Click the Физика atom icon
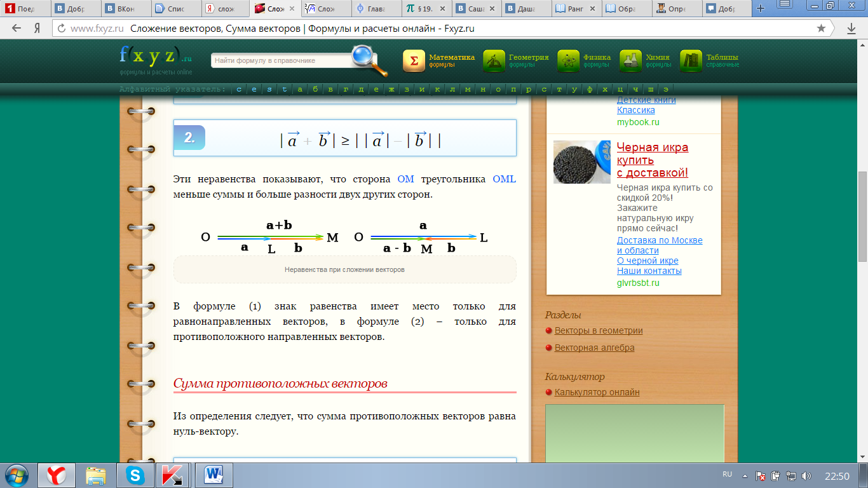Screen dimensions: 868x488 pos(569,61)
